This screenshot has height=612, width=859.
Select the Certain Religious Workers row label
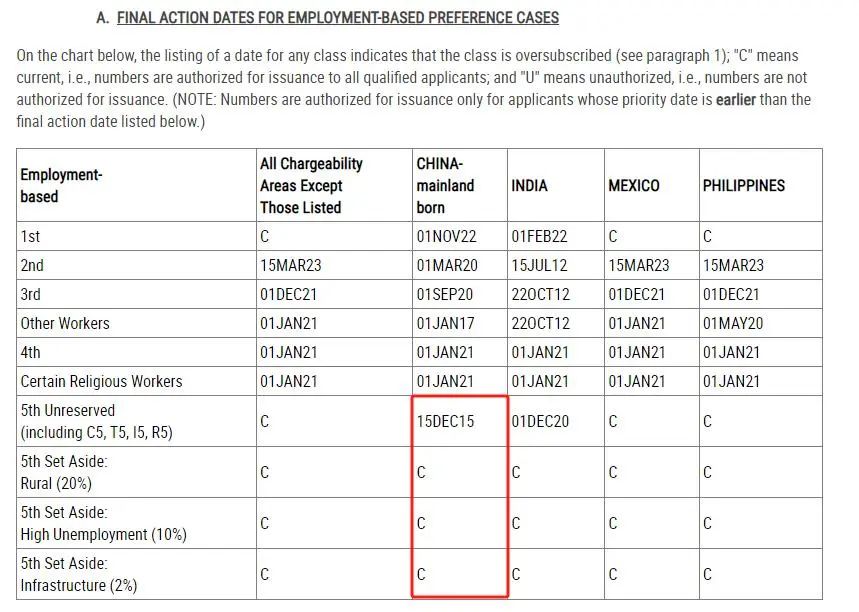coord(101,381)
